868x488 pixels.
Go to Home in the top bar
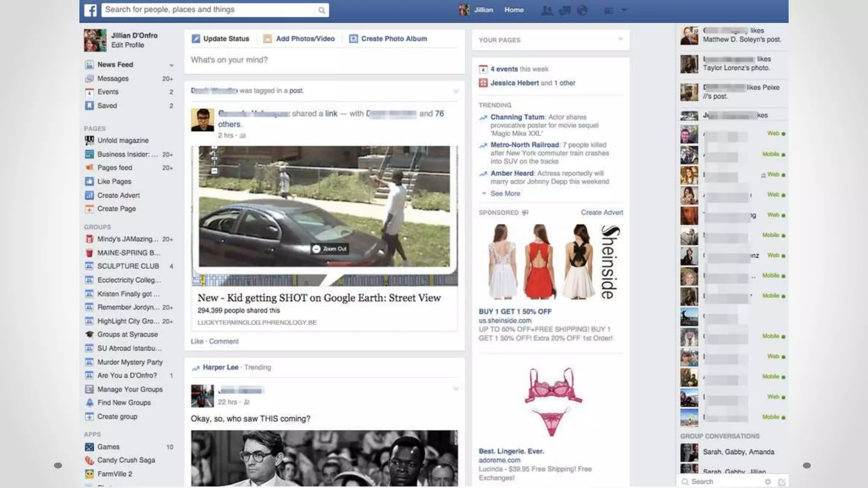tap(514, 10)
